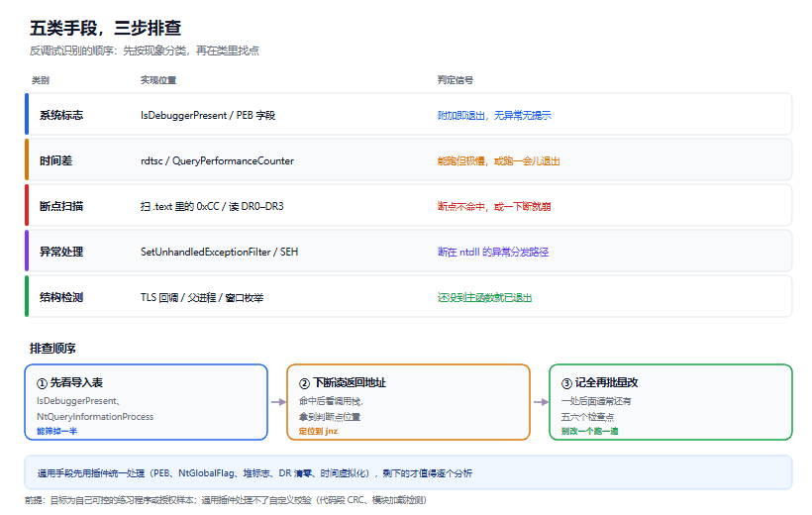Click the SetUnhandledExceptionFilter / SEH cell
The height and width of the screenshot is (515, 812).
pos(219,253)
